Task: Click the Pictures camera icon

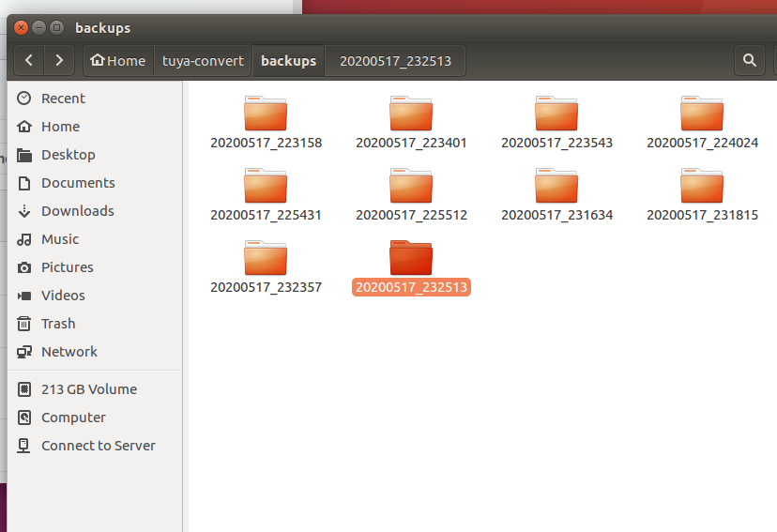Action: click(x=23, y=267)
